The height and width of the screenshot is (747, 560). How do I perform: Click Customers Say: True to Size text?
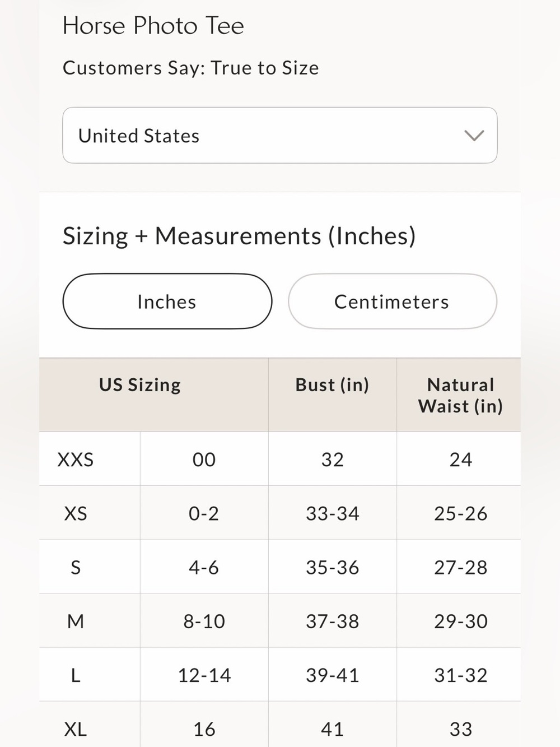click(191, 68)
